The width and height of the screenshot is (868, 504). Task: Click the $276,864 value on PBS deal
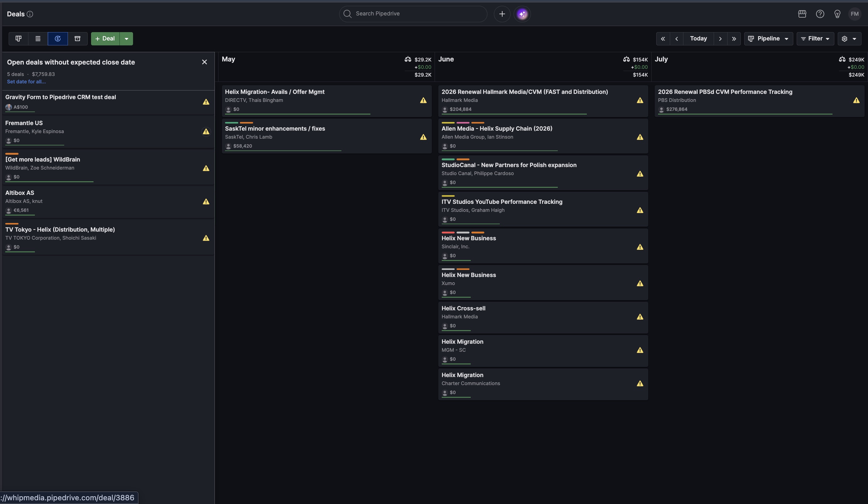[x=677, y=109]
